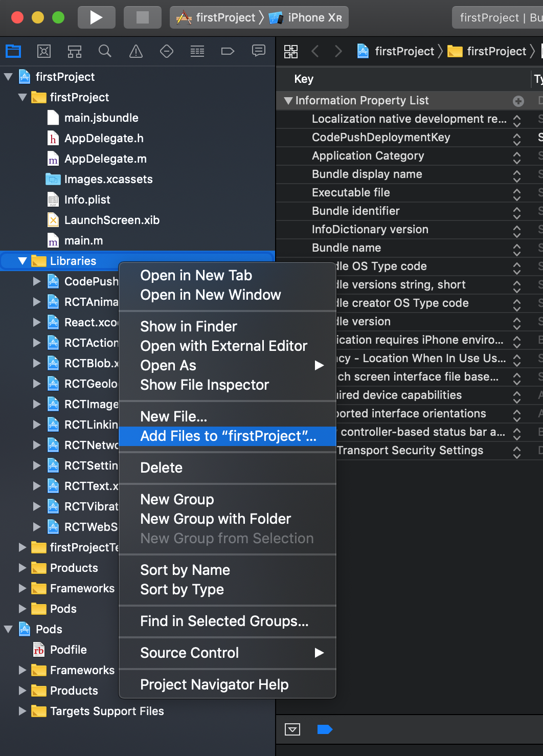Click the Run (play) button
Viewport: 543px width, 756px height.
pyautogui.click(x=96, y=17)
